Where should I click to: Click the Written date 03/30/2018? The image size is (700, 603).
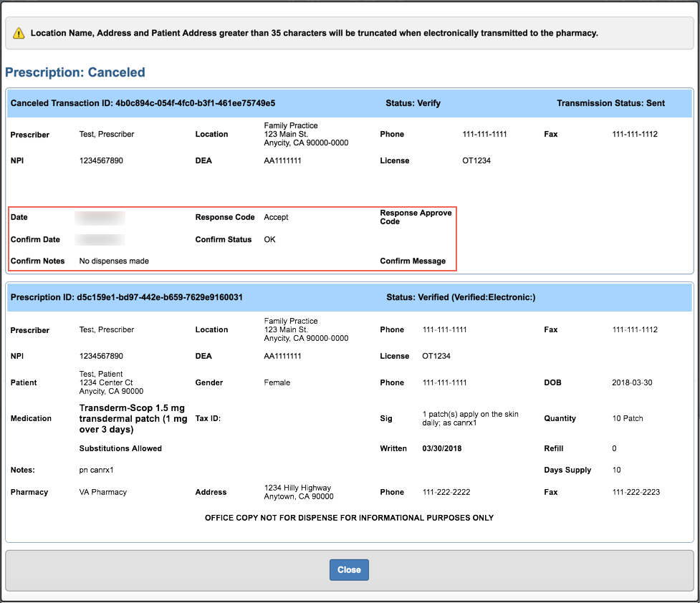[442, 448]
